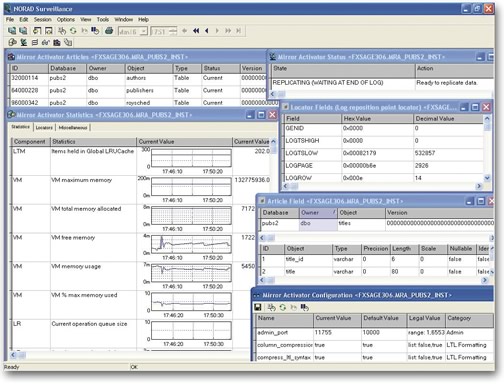Open the Help menu

tap(143, 19)
